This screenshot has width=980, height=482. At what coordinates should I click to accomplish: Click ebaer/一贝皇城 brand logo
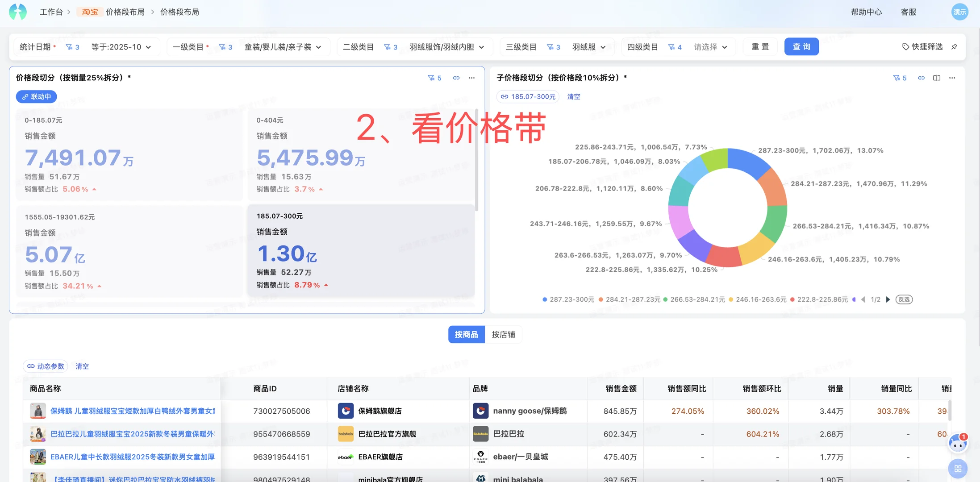[x=480, y=457]
